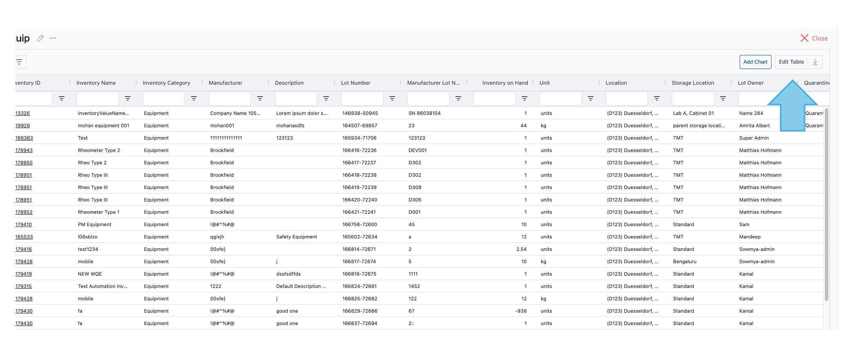This screenshot has width=868, height=359.
Task: Open inventory record 178943 for Rheometer Type 2
Action: click(x=24, y=150)
